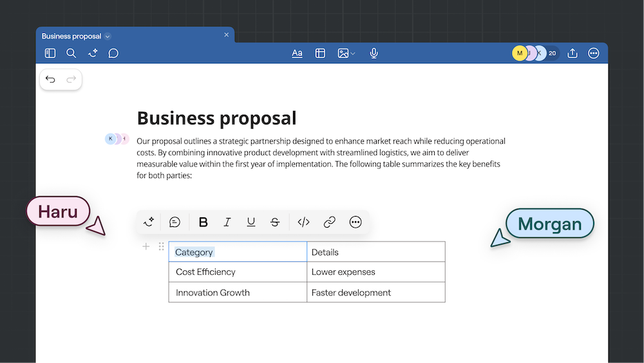Screen dimensions: 644x363
Task: Insert a table from top toolbar
Action: [320, 54]
